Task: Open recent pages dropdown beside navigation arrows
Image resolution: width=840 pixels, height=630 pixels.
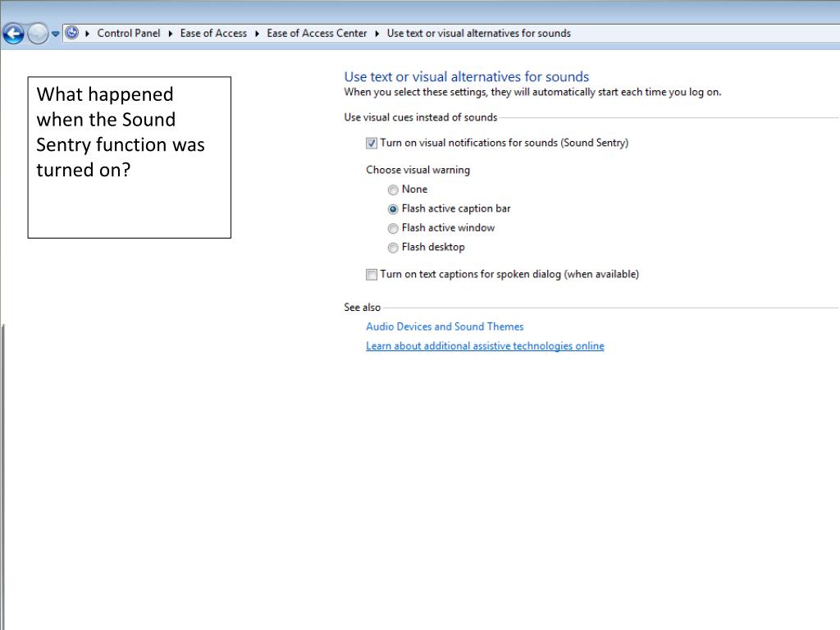Action: click(x=55, y=34)
